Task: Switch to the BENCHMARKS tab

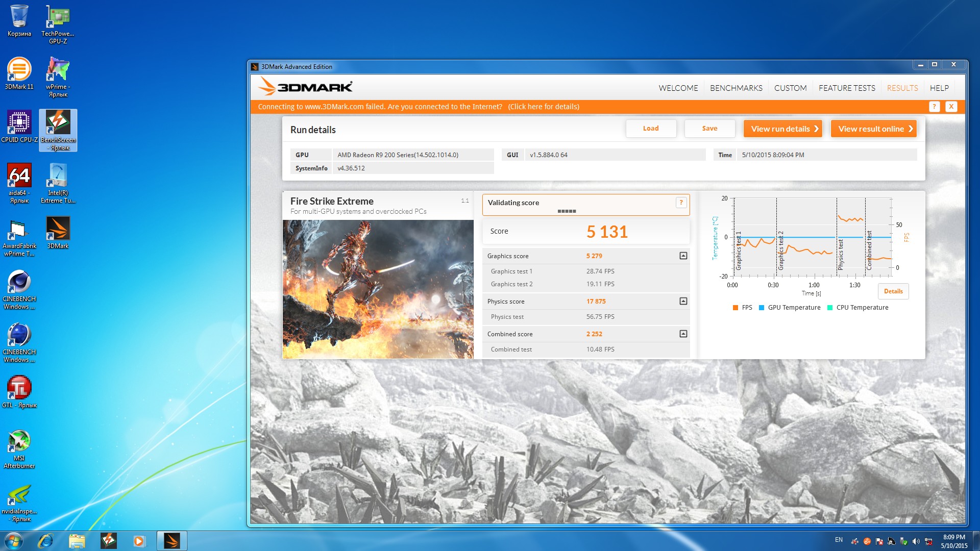Action: point(736,88)
